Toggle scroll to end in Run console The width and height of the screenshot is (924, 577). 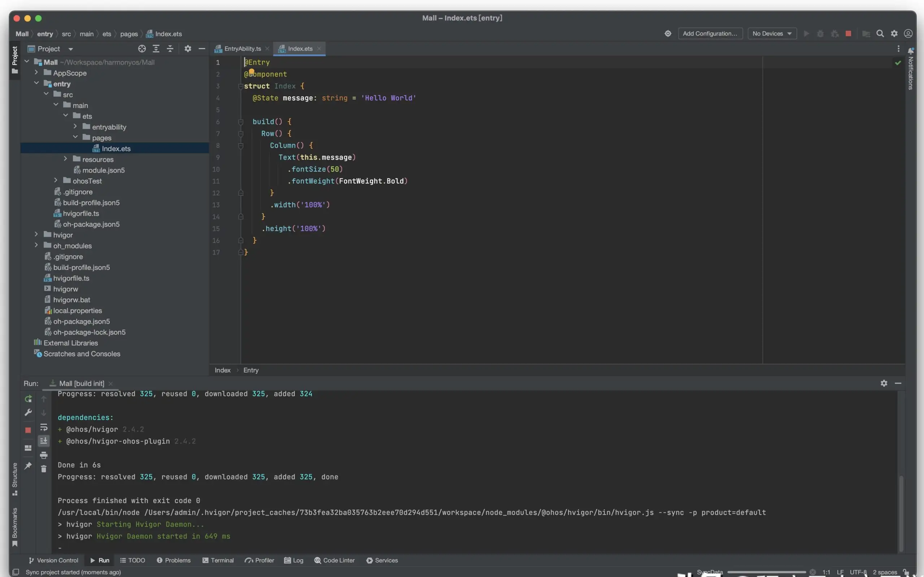tap(44, 441)
